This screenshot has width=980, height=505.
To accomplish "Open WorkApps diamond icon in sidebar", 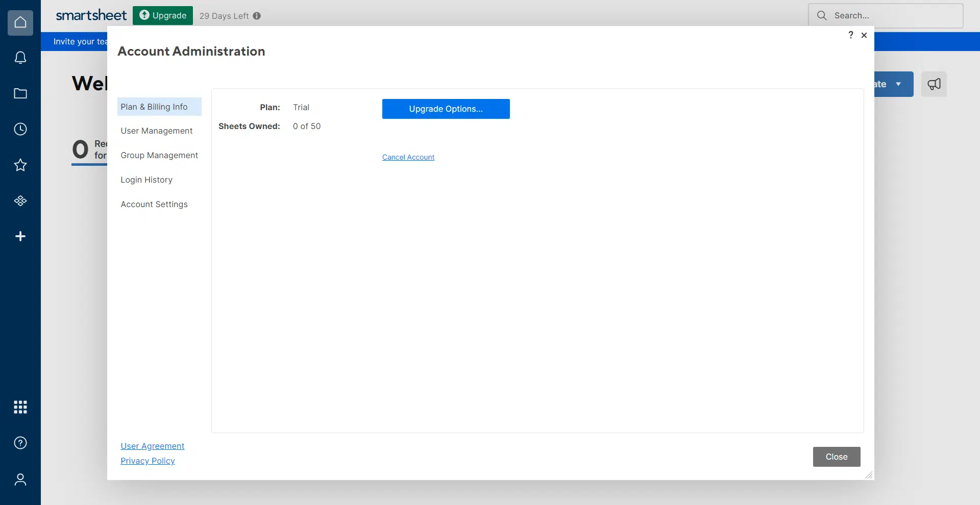I will coord(20,200).
